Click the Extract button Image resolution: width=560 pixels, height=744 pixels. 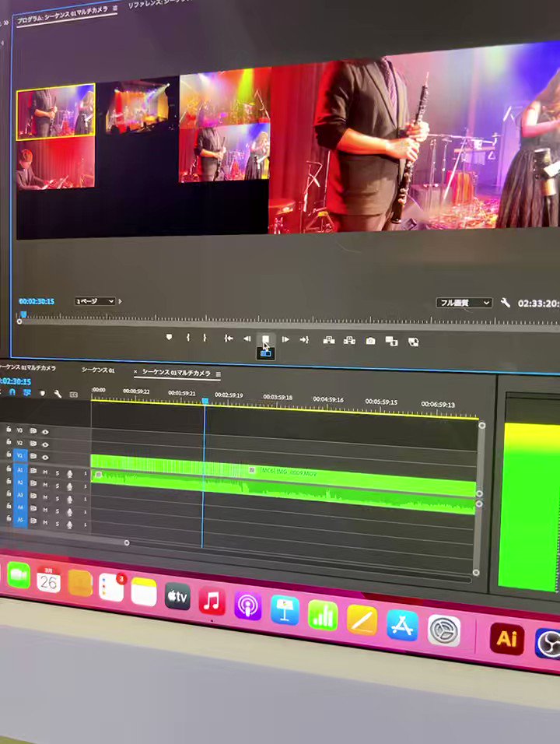point(349,341)
